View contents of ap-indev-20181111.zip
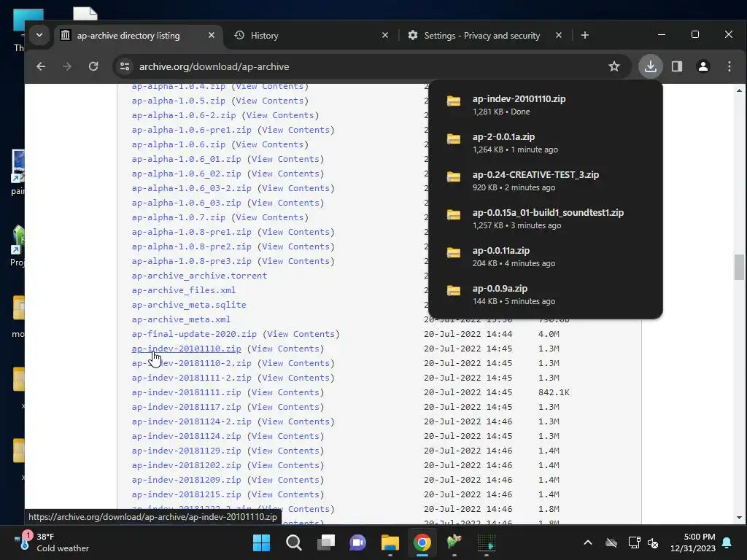This screenshot has width=747, height=560. 285,392
